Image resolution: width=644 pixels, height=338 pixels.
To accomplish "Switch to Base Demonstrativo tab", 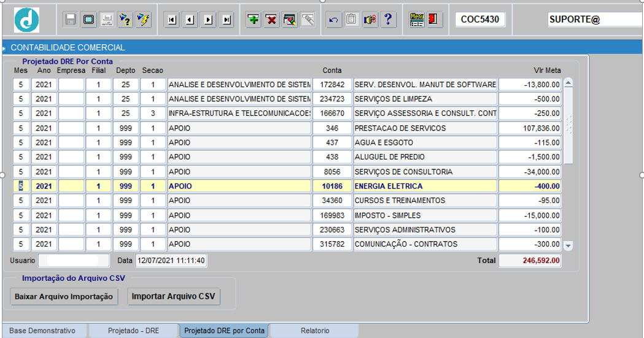I will pyautogui.click(x=43, y=331).
